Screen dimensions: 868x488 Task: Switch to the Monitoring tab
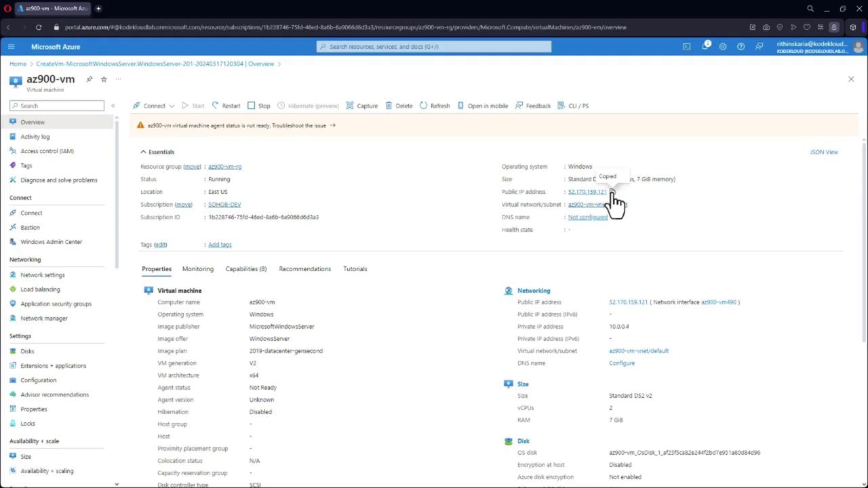[198, 269]
